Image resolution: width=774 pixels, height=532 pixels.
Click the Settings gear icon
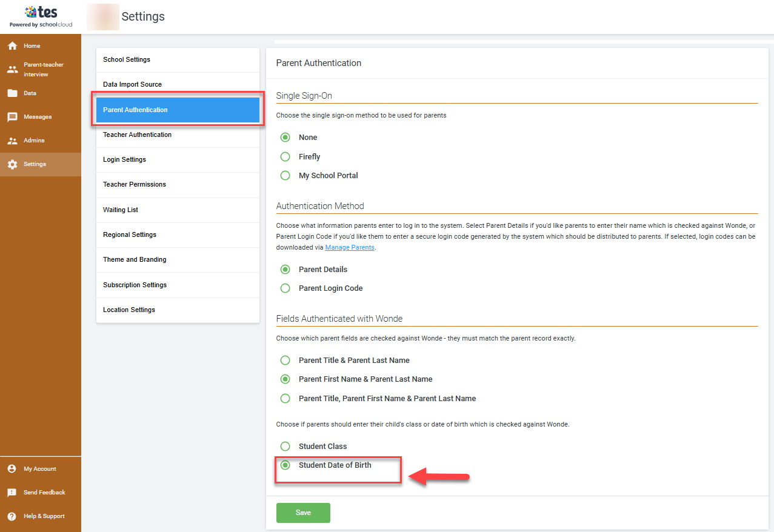coord(12,164)
